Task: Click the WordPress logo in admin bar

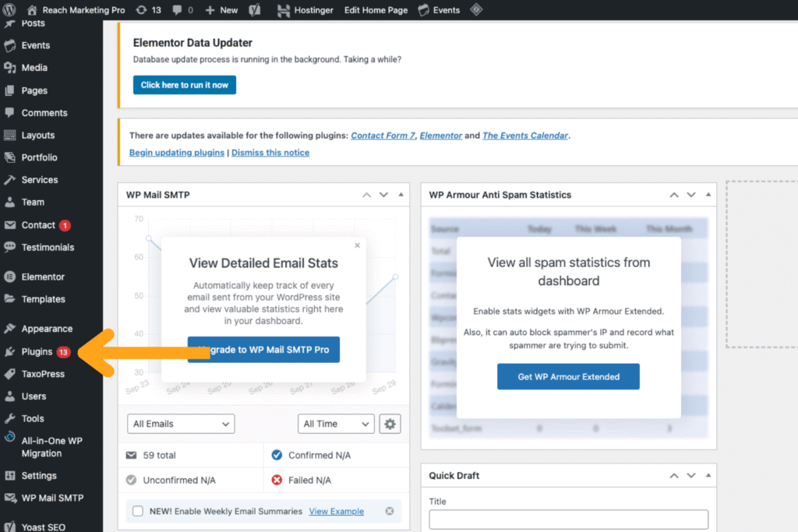Action: (9, 9)
